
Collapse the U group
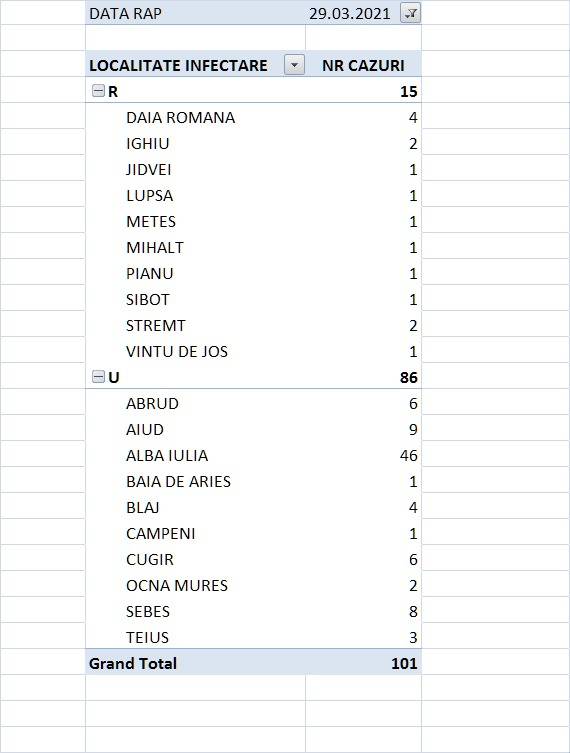pyautogui.click(x=98, y=376)
